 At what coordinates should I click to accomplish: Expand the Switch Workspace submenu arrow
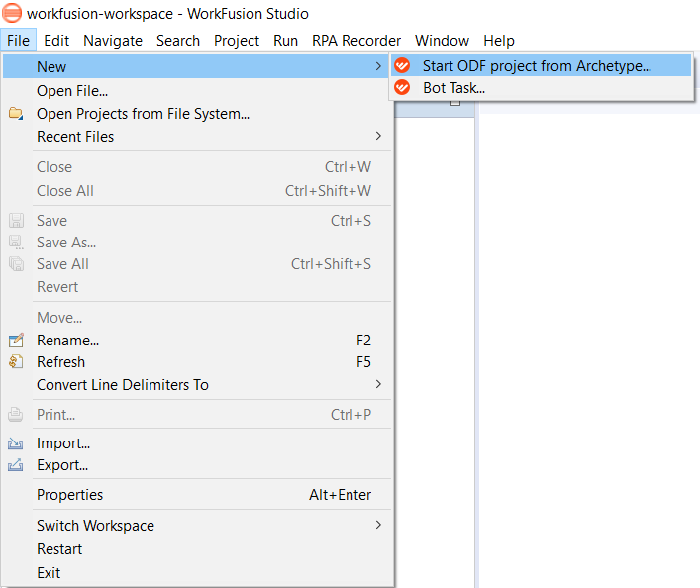378,525
